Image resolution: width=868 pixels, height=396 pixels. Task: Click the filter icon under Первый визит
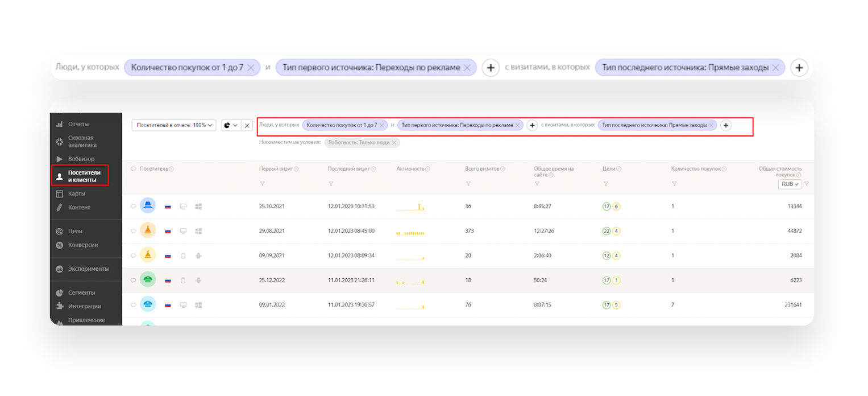[x=262, y=184]
